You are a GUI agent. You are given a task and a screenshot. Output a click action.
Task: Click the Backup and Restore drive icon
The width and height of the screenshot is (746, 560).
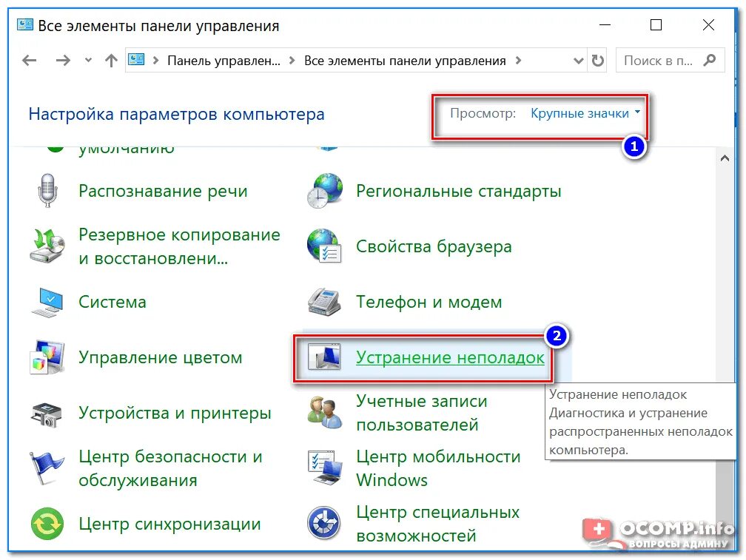[x=47, y=246]
